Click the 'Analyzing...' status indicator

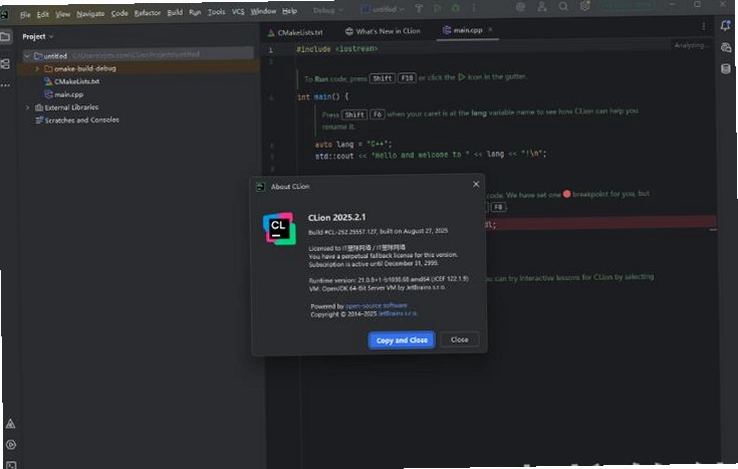pyautogui.click(x=690, y=45)
